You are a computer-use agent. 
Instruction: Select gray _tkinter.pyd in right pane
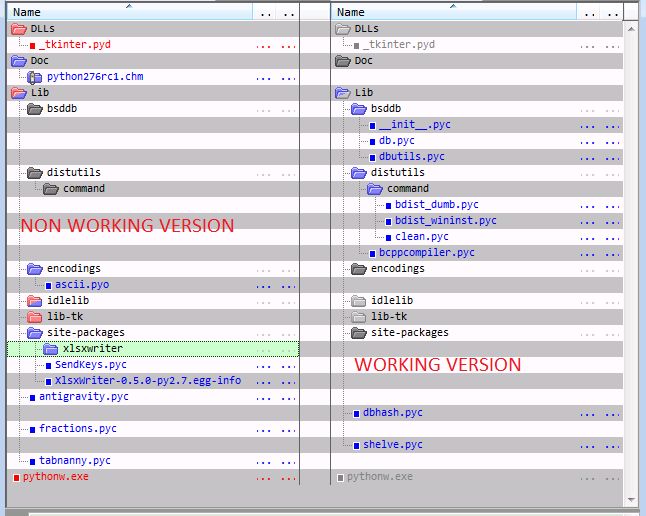click(x=399, y=45)
